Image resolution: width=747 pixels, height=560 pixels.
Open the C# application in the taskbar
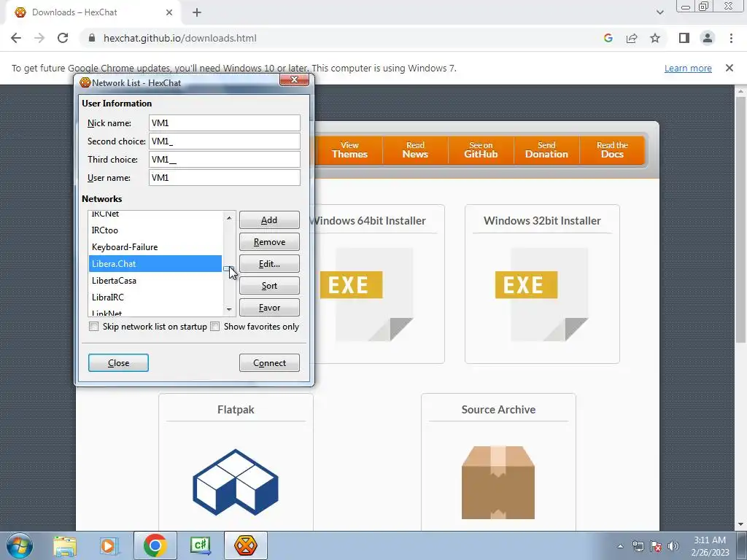pos(201,545)
